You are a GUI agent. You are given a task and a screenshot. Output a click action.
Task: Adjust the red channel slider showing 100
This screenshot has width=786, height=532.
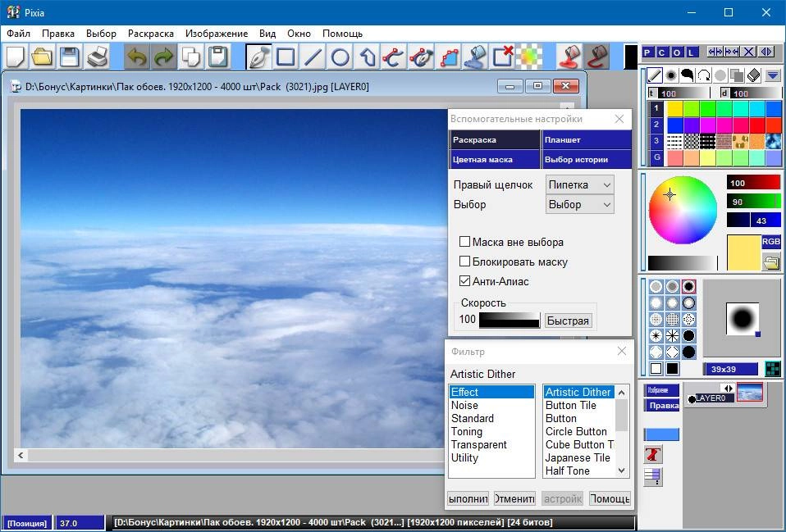pos(753,182)
